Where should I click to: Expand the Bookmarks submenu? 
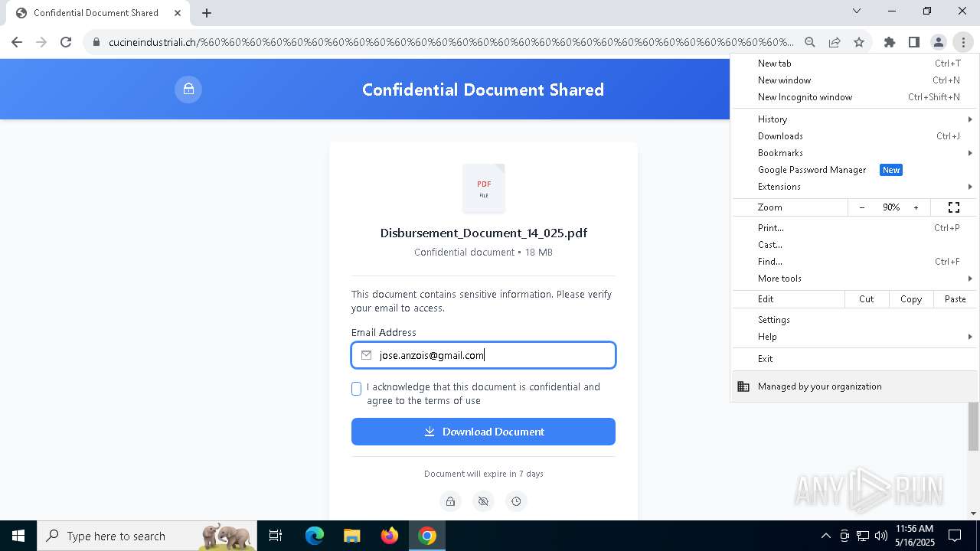[854, 153]
